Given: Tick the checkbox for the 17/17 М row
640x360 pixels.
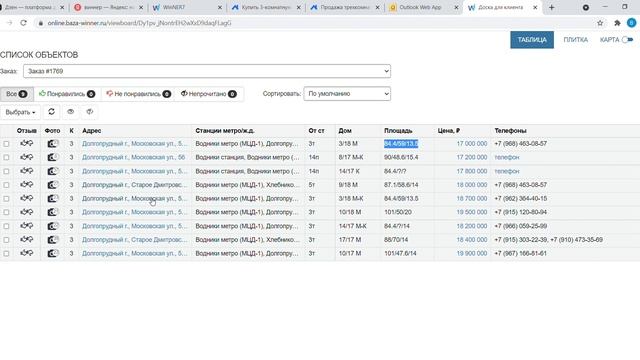Looking at the screenshot, I should tap(6, 240).
